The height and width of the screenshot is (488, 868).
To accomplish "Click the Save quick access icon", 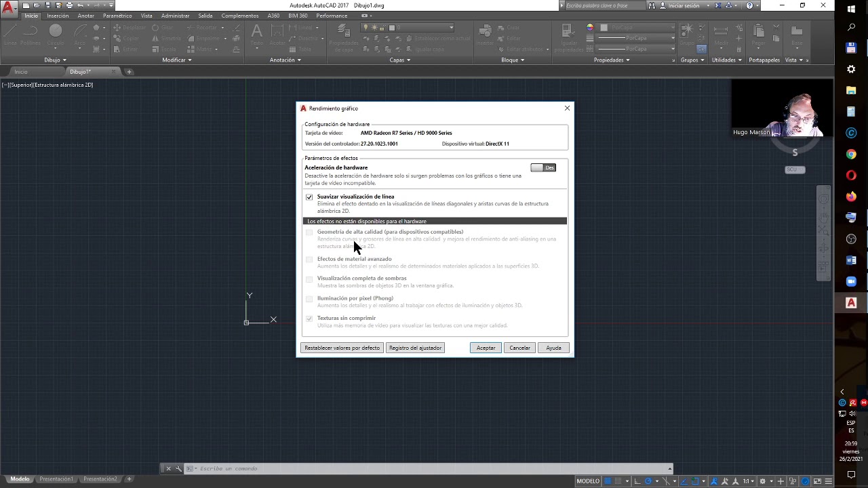I will [47, 5].
